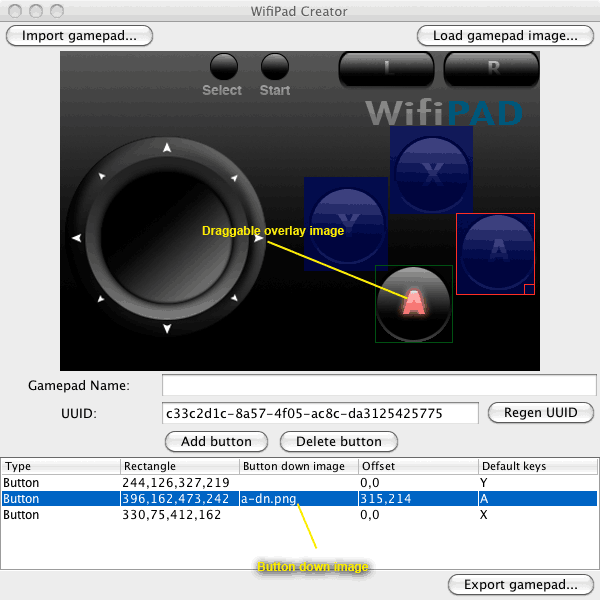Image resolution: width=600 pixels, height=600 pixels.
Task: Click the Offset cell in the Y row
Action: tap(418, 483)
